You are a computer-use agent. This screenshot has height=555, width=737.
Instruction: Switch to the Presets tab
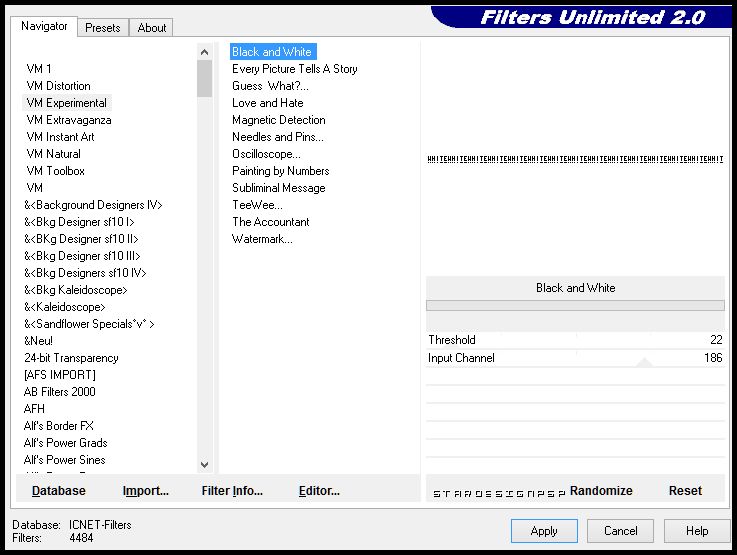pyautogui.click(x=102, y=28)
